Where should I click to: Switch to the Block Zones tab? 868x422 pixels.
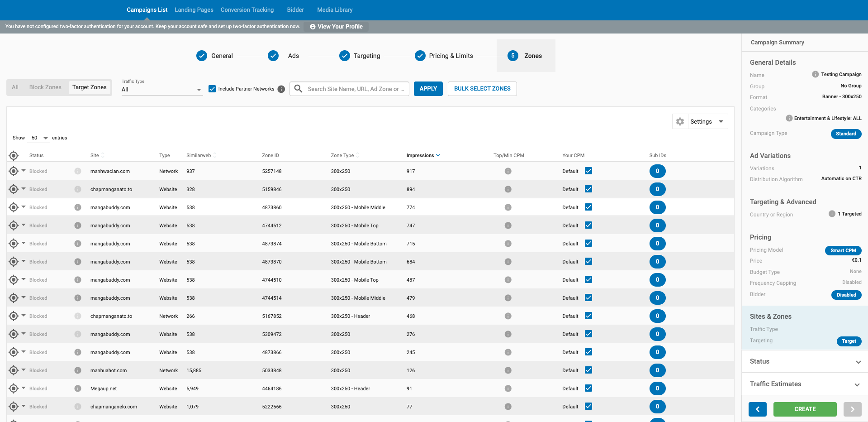point(45,87)
